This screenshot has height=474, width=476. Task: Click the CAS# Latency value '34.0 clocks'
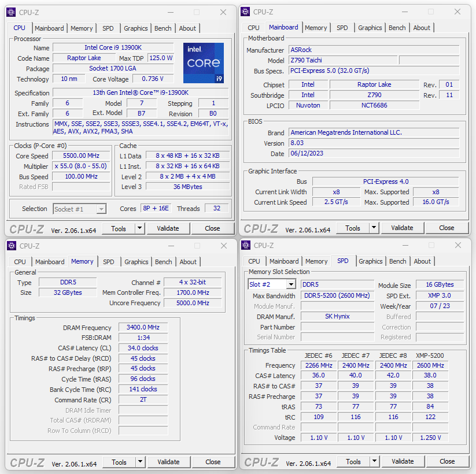tap(143, 348)
